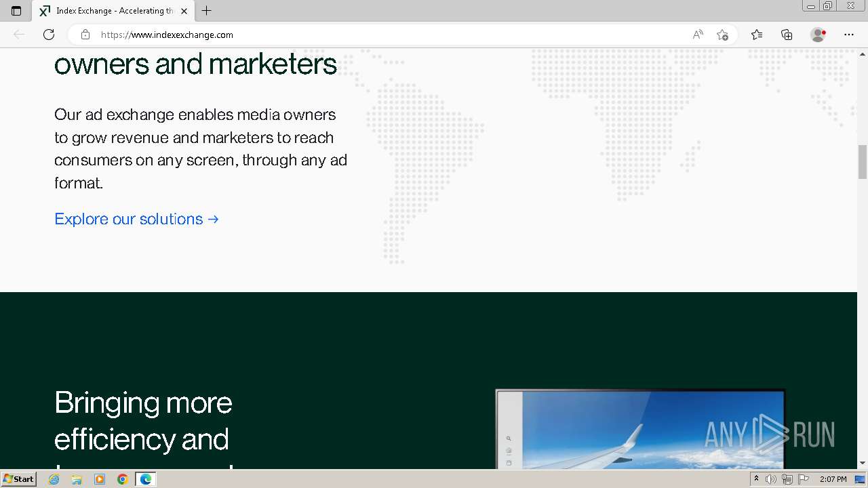The height and width of the screenshot is (488, 868).
Task: Click the browser Back arrow
Action: (19, 35)
